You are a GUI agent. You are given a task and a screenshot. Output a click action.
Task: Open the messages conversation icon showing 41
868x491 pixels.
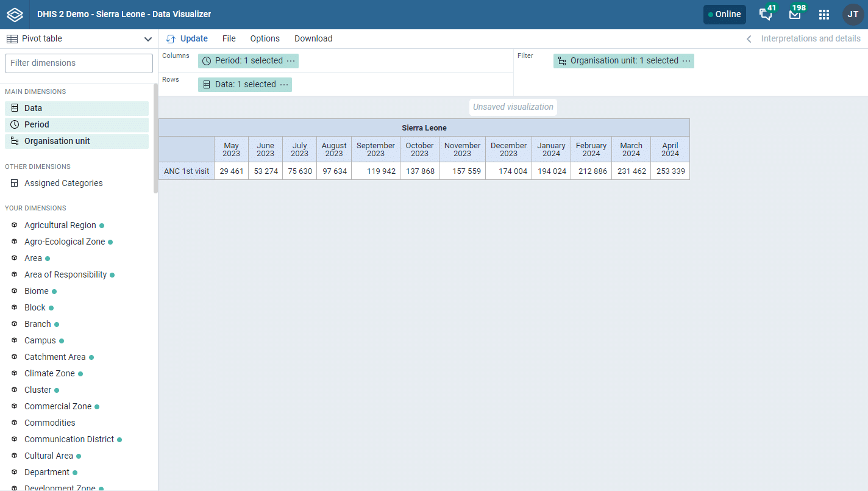[766, 15]
